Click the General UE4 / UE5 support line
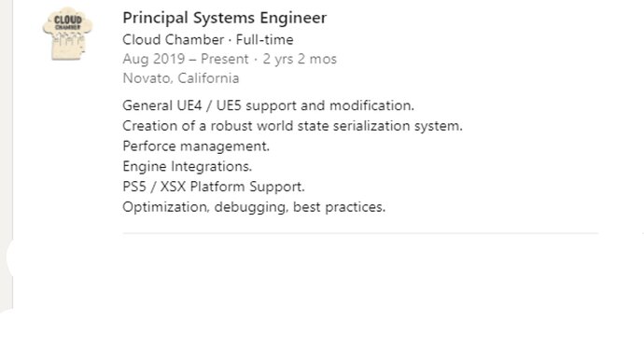This screenshot has width=644, height=362. [x=268, y=105]
